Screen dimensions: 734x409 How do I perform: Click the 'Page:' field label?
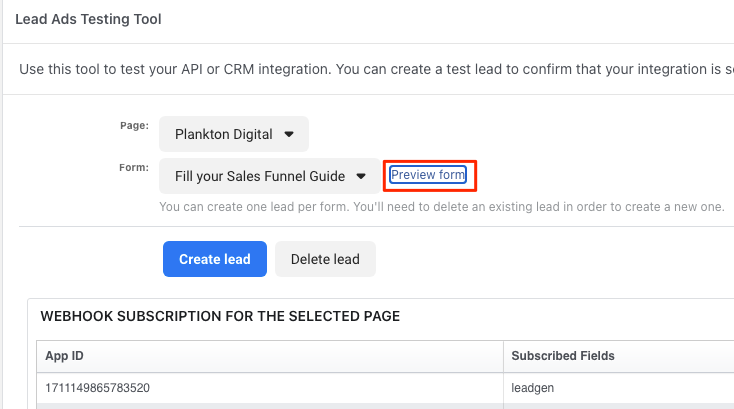[x=134, y=125]
